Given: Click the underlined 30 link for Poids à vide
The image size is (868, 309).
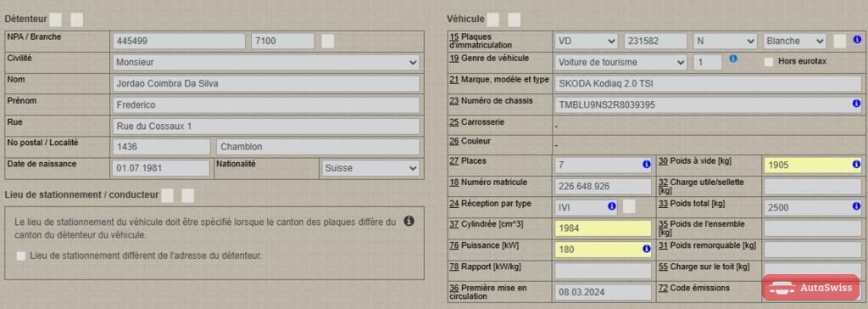Looking at the screenshot, I should (x=663, y=161).
